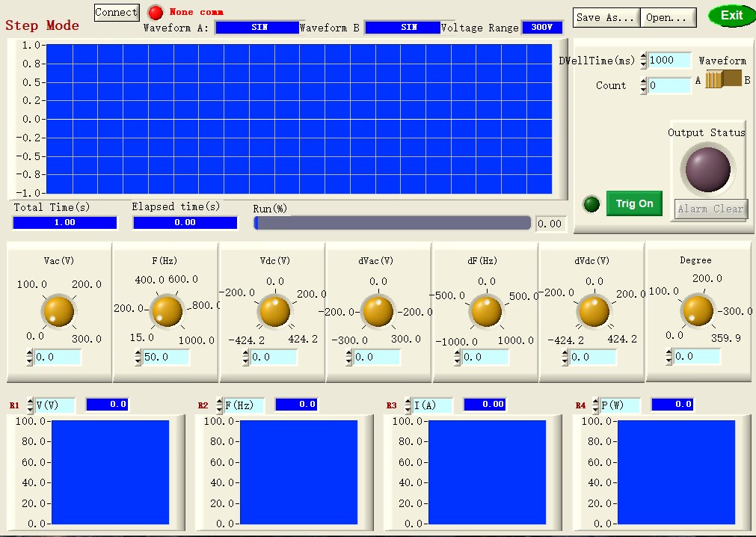The width and height of the screenshot is (756, 537).
Task: Open the Voltage Range 300V selector
Action: pos(542,28)
